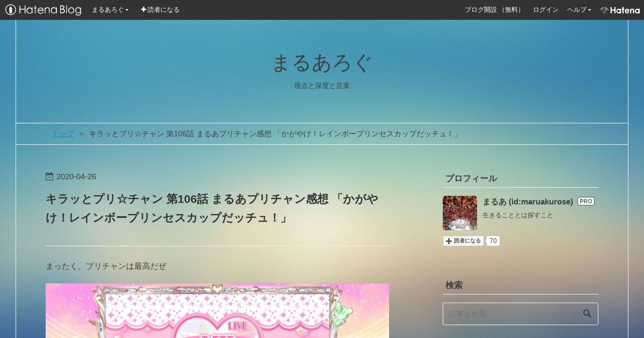Open the pink Prichan article image
The width and height of the screenshot is (644, 338).
point(217,311)
